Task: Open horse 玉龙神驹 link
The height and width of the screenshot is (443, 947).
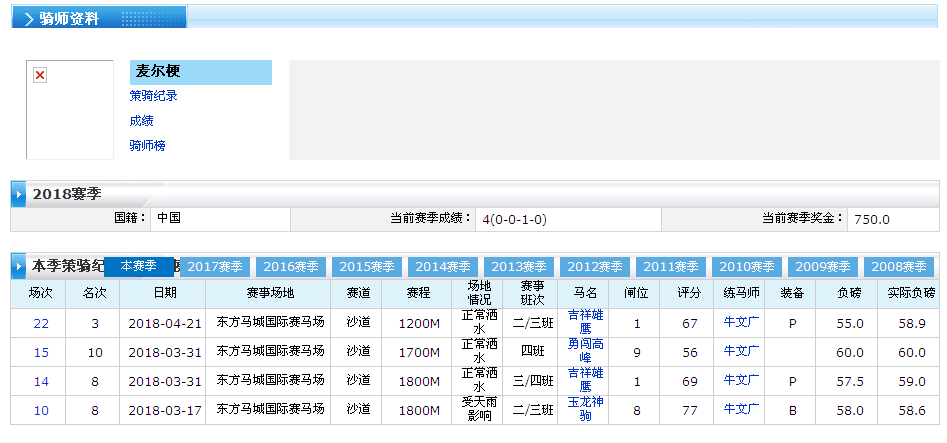Action: (x=585, y=409)
